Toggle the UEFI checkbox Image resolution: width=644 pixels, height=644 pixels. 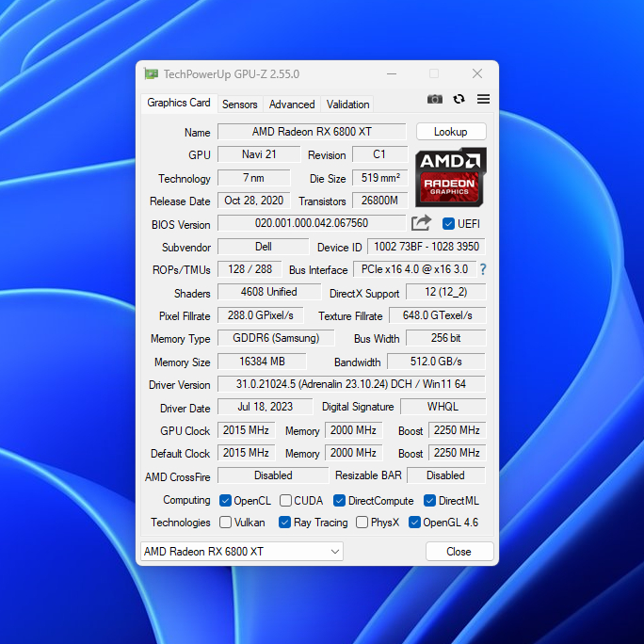[448, 224]
